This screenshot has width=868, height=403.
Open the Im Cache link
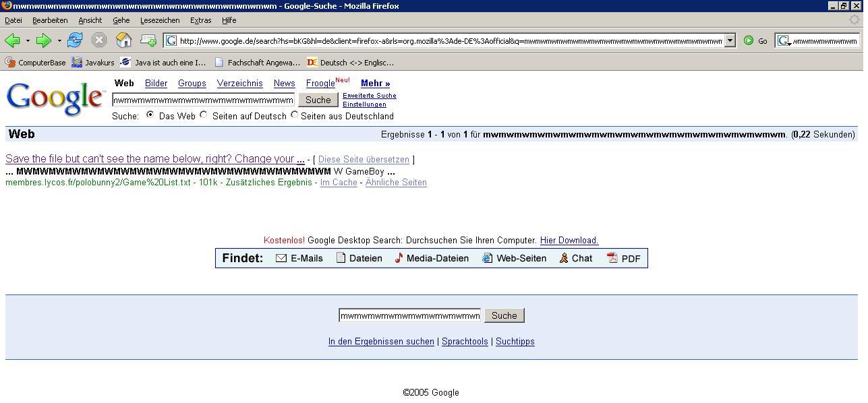point(339,183)
